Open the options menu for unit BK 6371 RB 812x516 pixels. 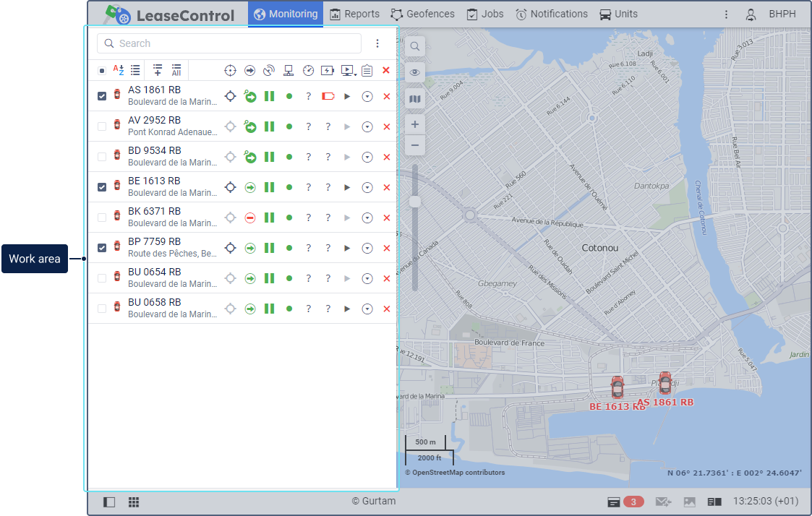[367, 218]
